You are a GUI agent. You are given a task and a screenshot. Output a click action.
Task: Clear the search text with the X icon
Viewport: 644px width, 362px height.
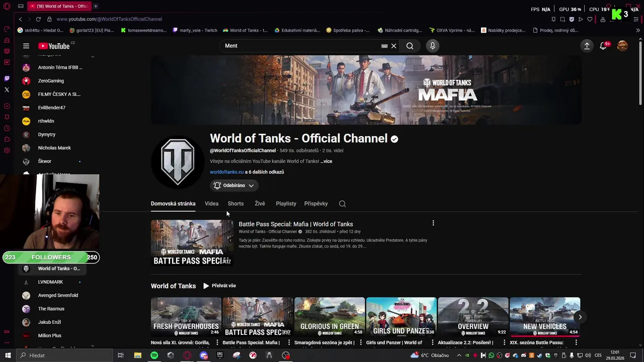tap(394, 46)
